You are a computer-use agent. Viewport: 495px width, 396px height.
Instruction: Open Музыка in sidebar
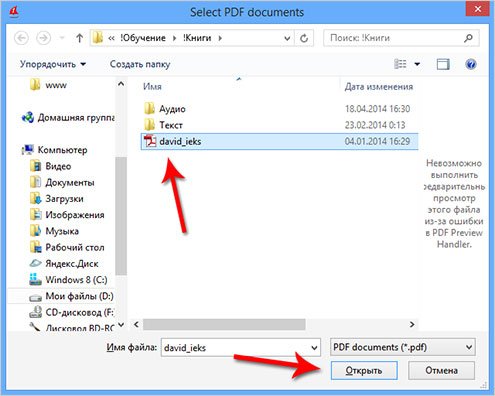coord(62,231)
